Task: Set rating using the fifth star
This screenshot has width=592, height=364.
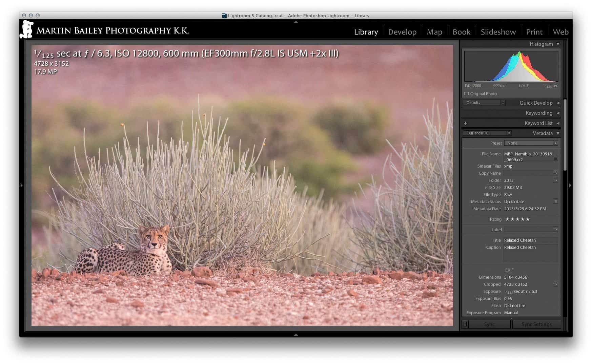Action: (x=528, y=219)
